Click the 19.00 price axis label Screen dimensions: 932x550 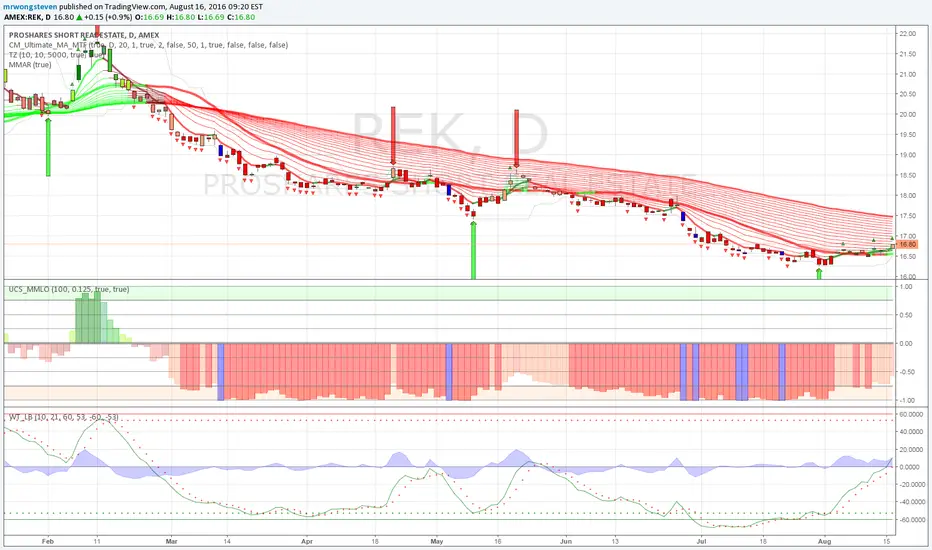pos(908,155)
